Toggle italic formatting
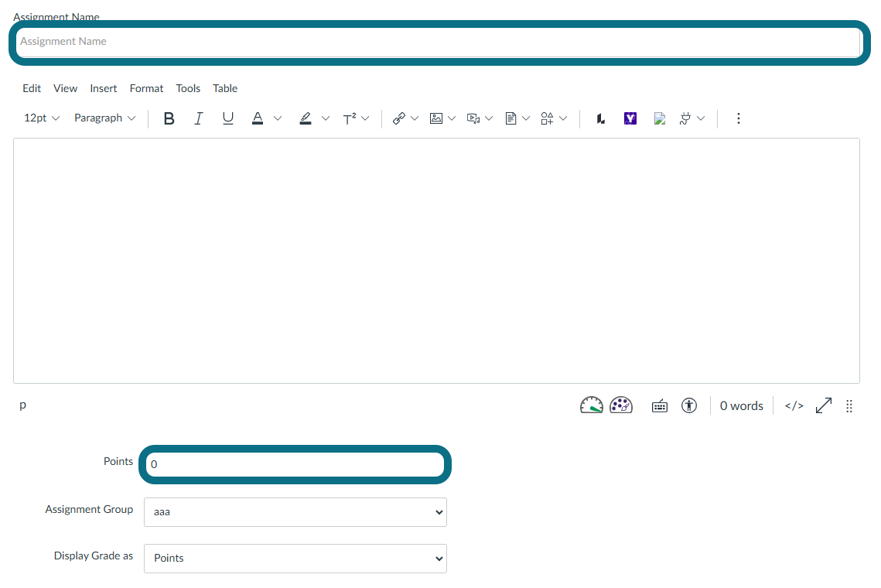 tap(198, 118)
